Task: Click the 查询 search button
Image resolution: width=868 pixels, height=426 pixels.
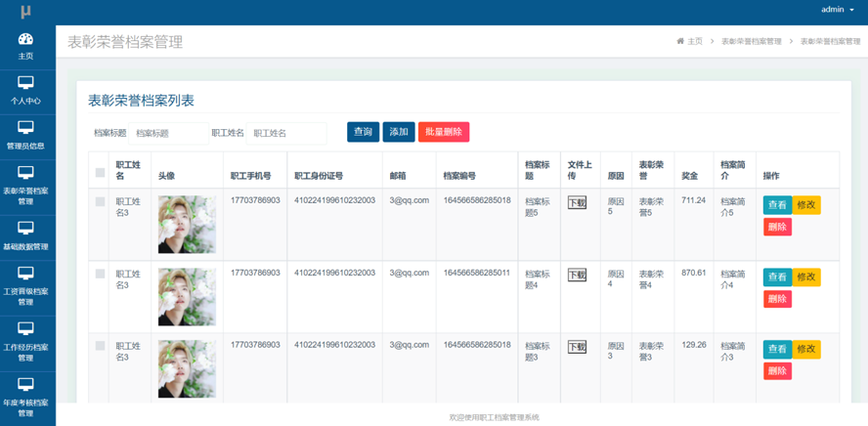Action: pyautogui.click(x=363, y=132)
